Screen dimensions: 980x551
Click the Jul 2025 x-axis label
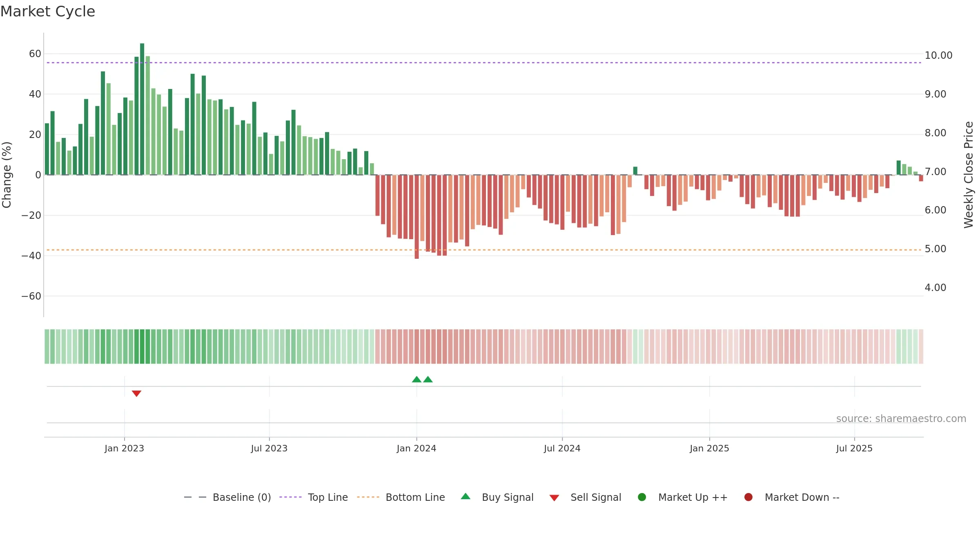point(854,449)
